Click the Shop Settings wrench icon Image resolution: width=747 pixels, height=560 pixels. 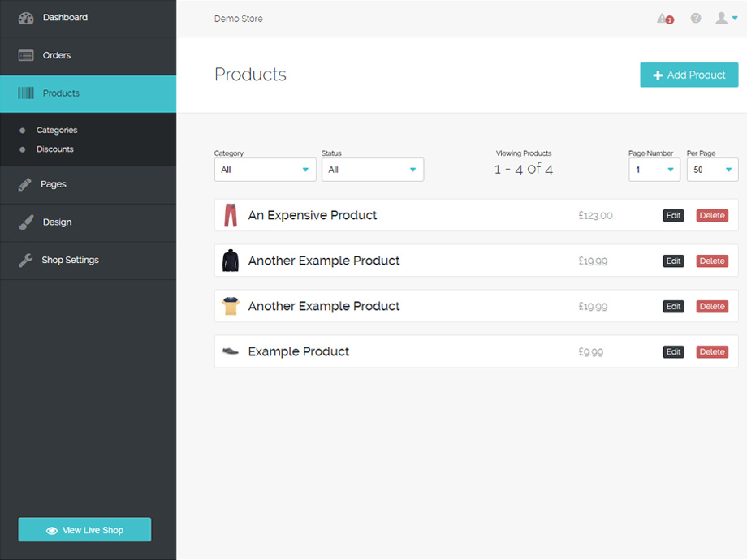pyautogui.click(x=25, y=261)
